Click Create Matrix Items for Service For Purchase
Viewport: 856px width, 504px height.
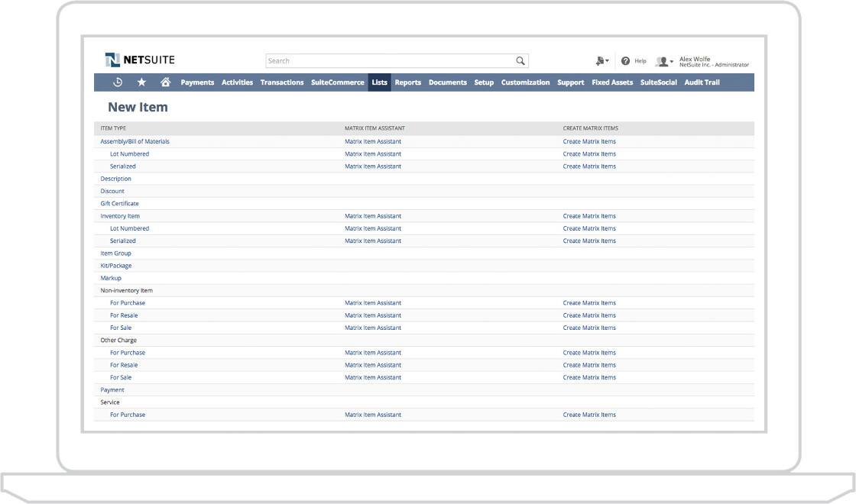tap(589, 415)
